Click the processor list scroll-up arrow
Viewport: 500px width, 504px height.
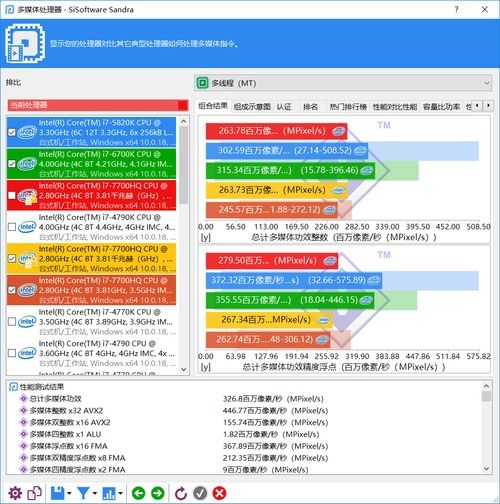184,122
